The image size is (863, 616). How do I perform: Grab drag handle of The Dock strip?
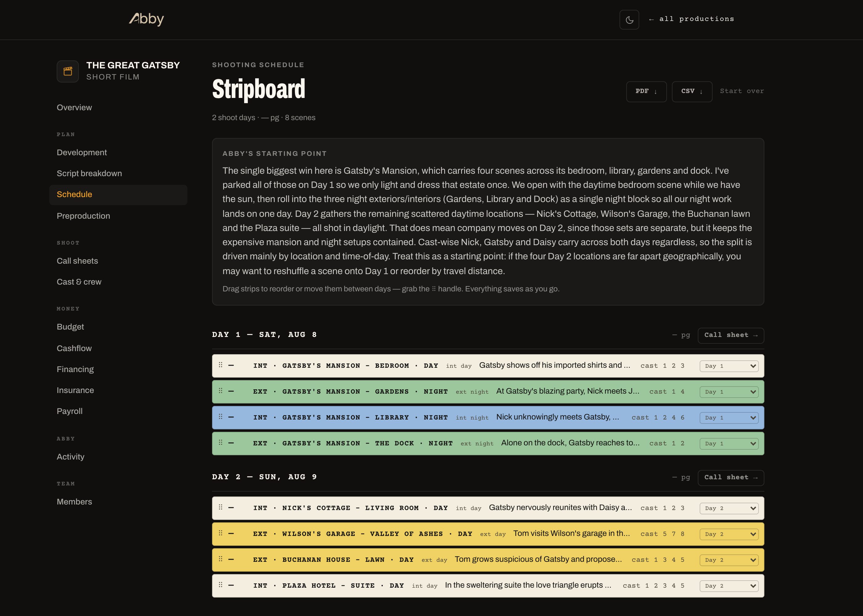pyautogui.click(x=220, y=442)
